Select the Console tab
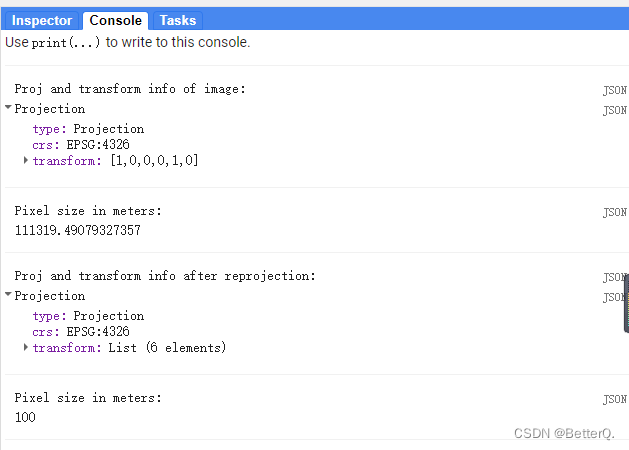 (x=116, y=20)
